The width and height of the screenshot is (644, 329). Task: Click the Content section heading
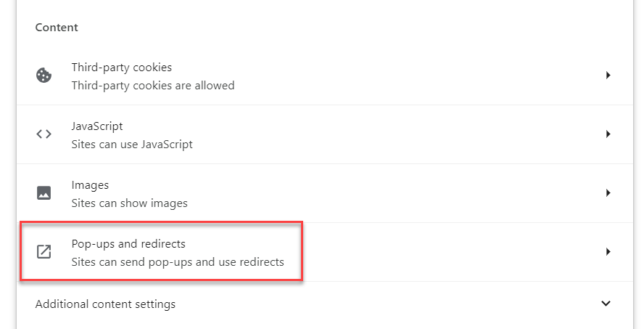[57, 28]
